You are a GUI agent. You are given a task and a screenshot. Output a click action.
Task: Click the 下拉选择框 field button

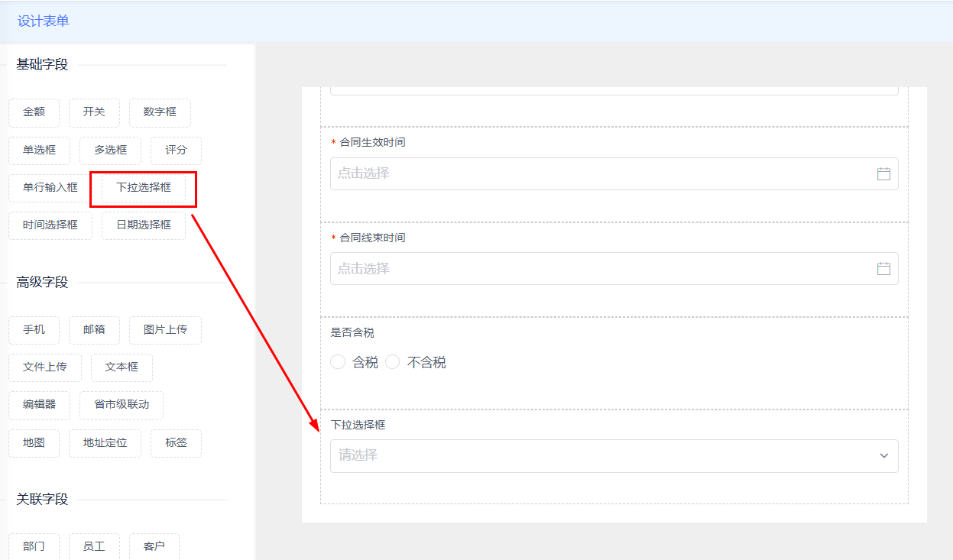(x=144, y=188)
